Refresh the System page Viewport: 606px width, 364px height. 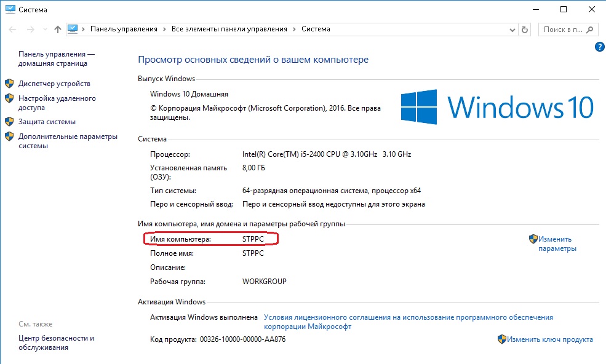pyautogui.click(x=524, y=30)
